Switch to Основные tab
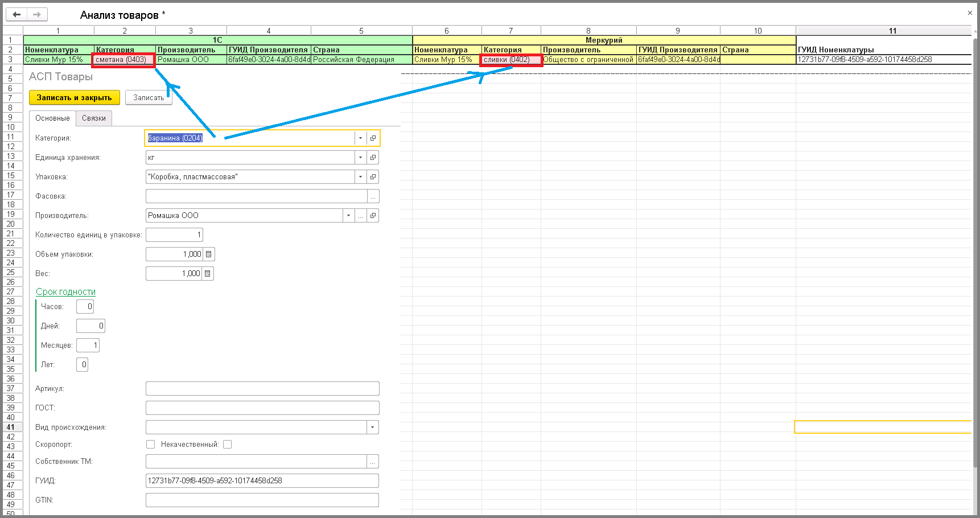The width and height of the screenshot is (980, 518). point(52,118)
